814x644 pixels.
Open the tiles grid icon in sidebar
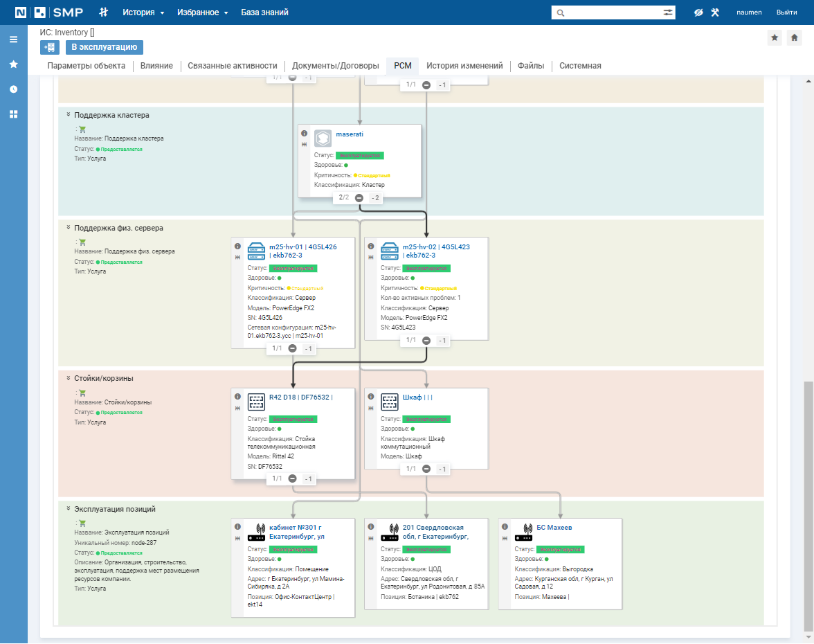click(14, 114)
